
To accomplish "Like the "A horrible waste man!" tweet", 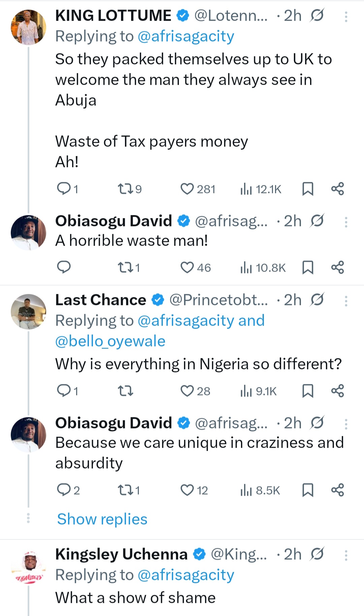I will tap(187, 268).
